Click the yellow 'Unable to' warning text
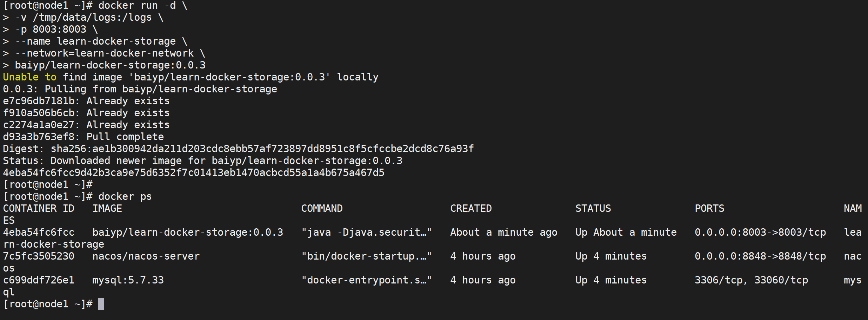This screenshot has height=320, width=868. pyautogui.click(x=29, y=77)
